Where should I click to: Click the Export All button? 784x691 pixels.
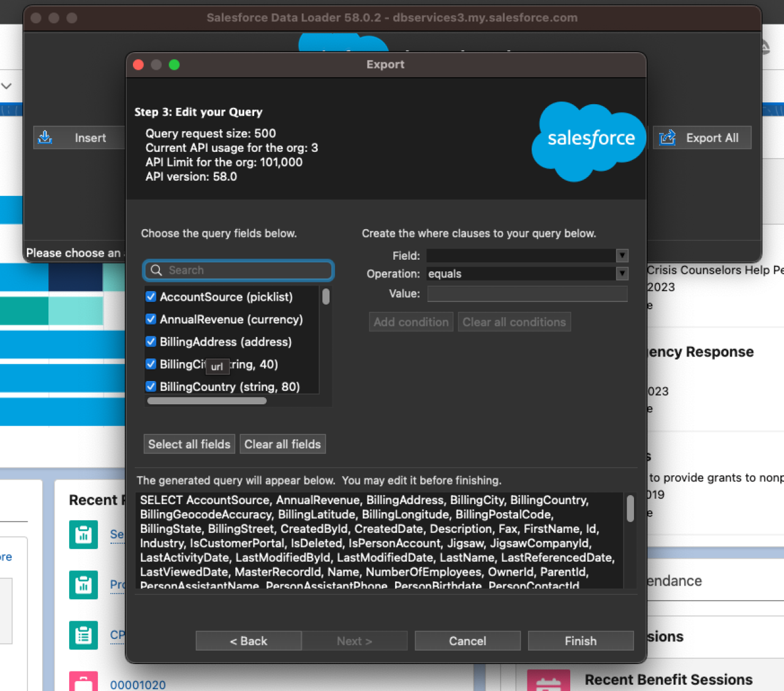tap(702, 138)
